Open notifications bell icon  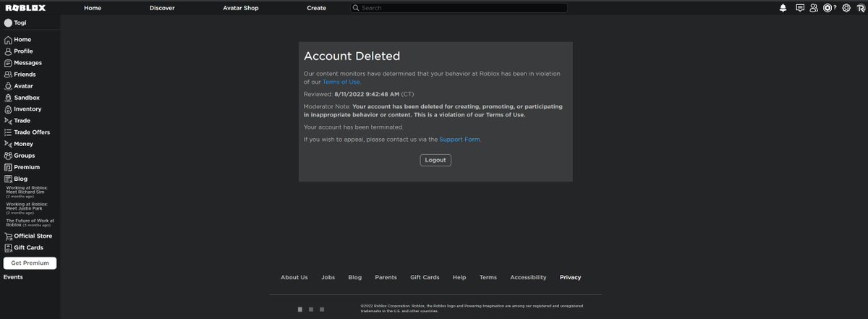783,8
